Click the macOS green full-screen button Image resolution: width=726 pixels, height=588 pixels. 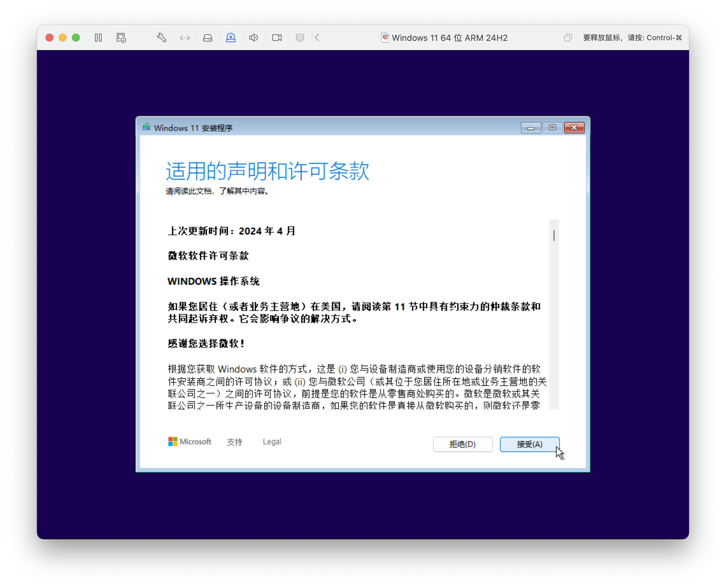click(x=76, y=38)
